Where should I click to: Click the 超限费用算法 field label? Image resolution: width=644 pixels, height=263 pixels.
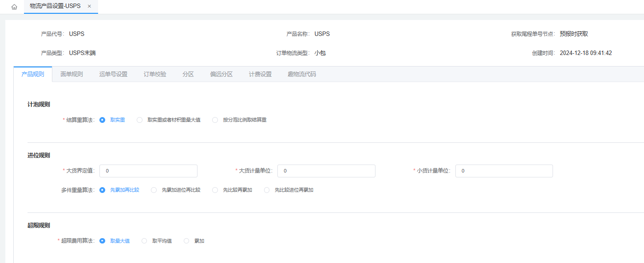coord(78,241)
